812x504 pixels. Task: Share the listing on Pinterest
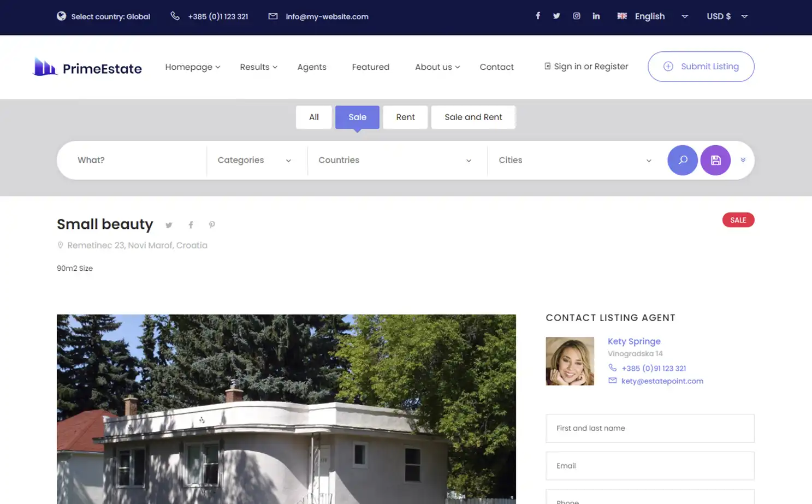[212, 225]
